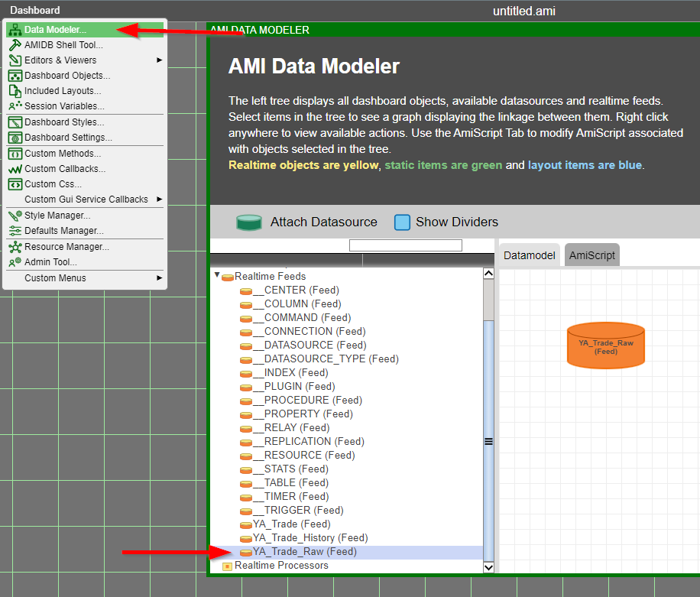Click the tree search input field

(405, 245)
